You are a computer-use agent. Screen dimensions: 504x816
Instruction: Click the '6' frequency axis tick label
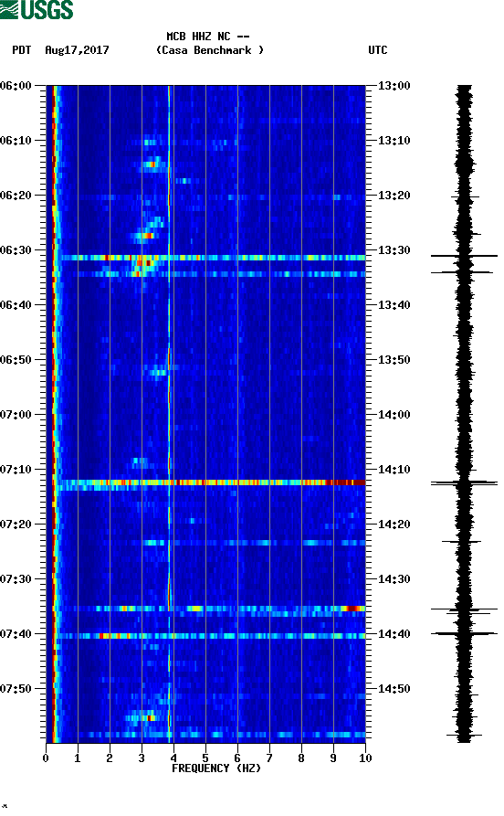(237, 758)
